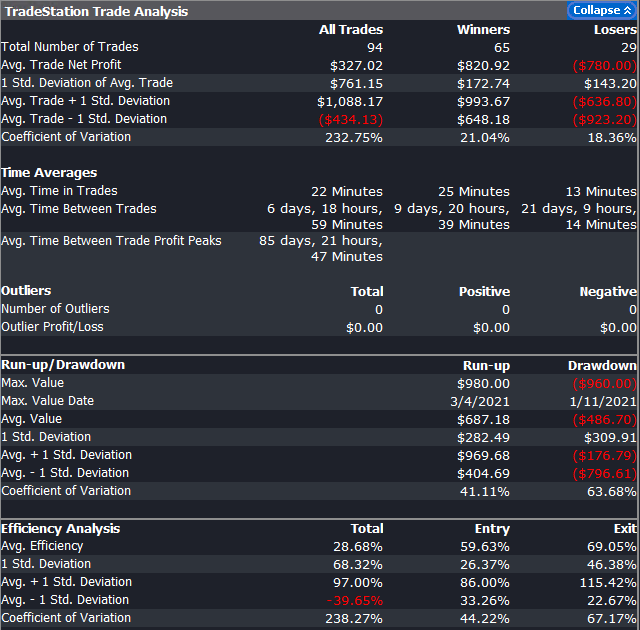Select the 69.05% exit efficiency value
This screenshot has height=630, width=640.
coord(611,546)
